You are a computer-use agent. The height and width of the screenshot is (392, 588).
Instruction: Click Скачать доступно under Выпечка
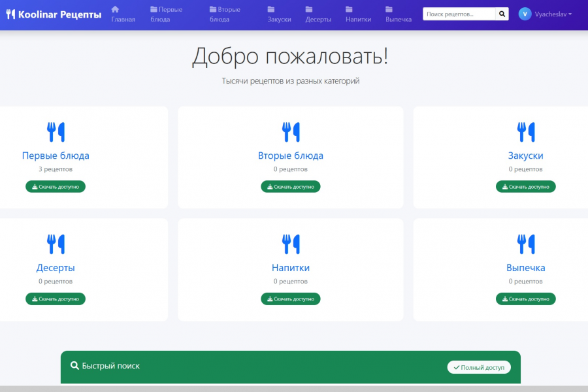526,299
